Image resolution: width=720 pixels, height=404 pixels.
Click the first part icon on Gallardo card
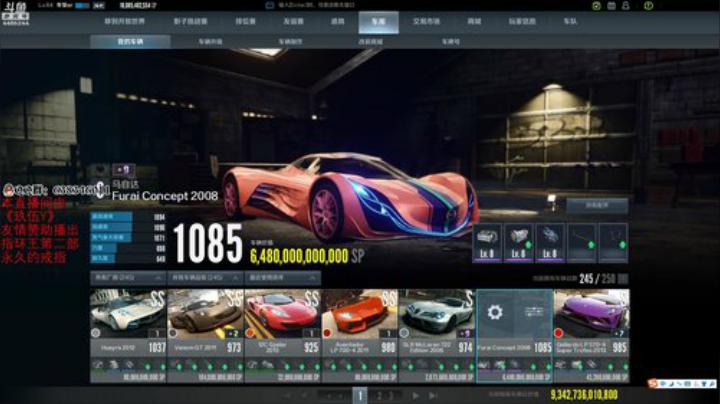pyautogui.click(x=561, y=365)
